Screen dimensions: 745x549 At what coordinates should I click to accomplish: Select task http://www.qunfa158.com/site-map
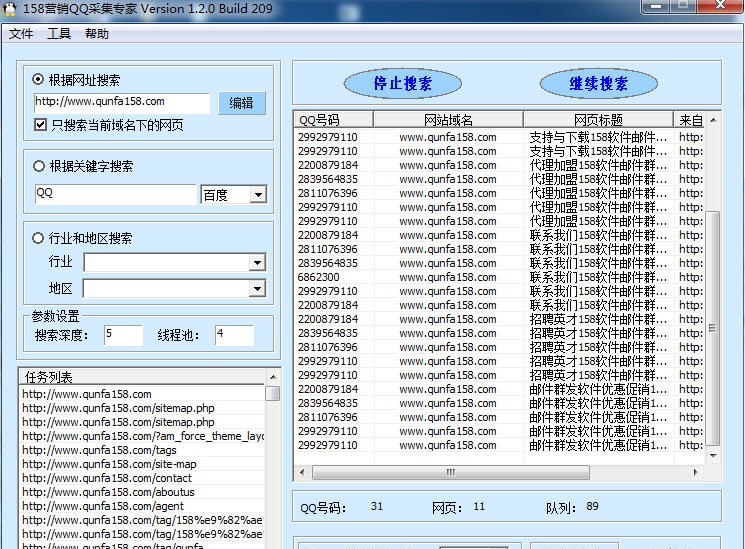click(142, 464)
